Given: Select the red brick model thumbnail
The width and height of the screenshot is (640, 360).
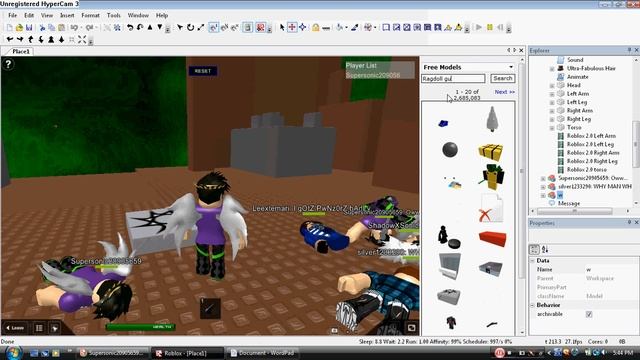Looking at the screenshot, I should pos(492,239).
